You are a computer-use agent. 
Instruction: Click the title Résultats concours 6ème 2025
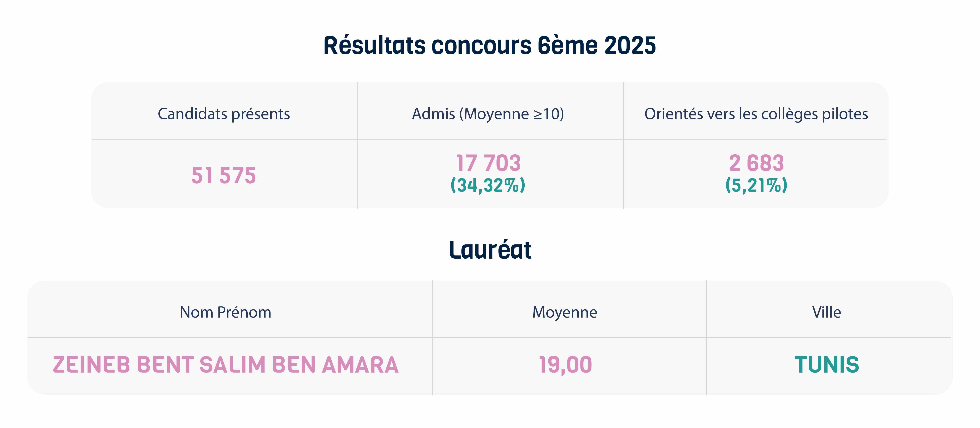(x=490, y=45)
